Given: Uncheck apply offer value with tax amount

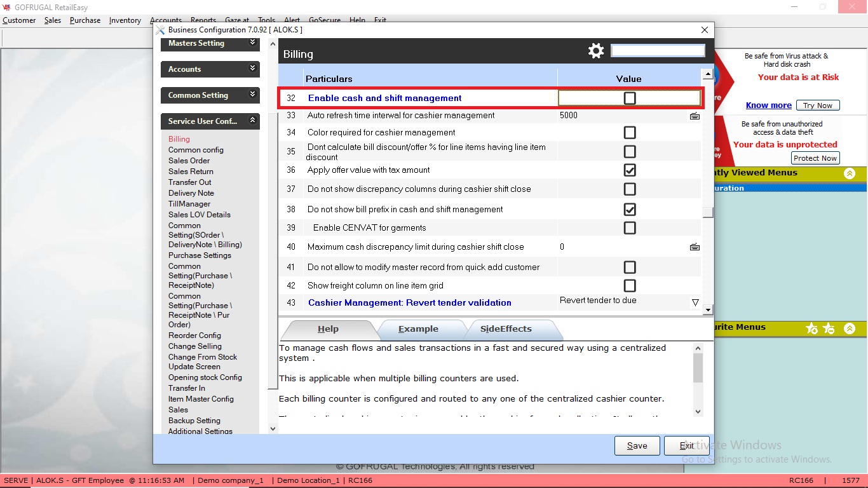Looking at the screenshot, I should coord(630,170).
